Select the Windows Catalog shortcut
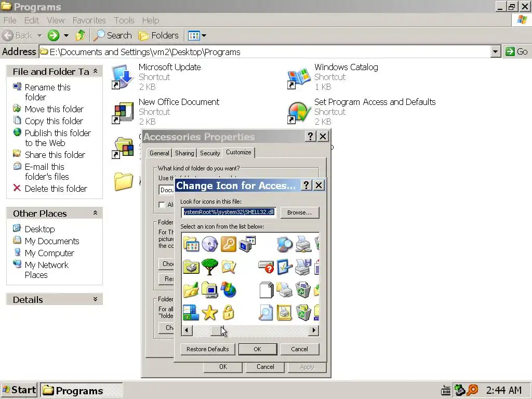Image resolution: width=532 pixels, height=399 pixels. coord(333,77)
